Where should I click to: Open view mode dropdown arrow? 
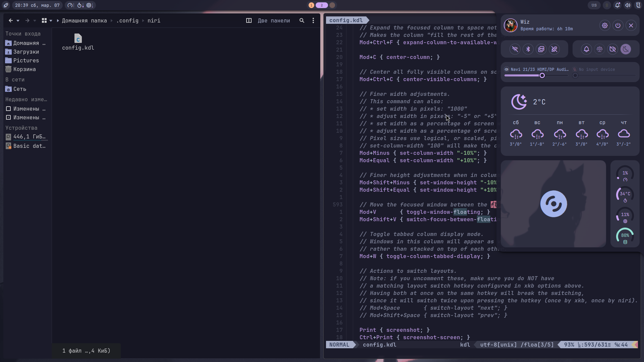[x=51, y=21]
